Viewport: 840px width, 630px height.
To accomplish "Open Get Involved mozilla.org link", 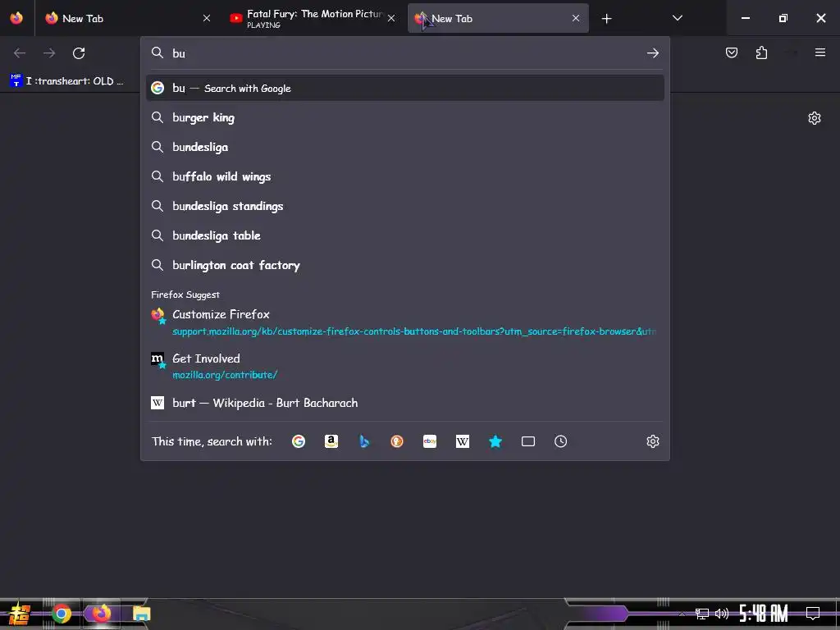I will tap(404, 367).
